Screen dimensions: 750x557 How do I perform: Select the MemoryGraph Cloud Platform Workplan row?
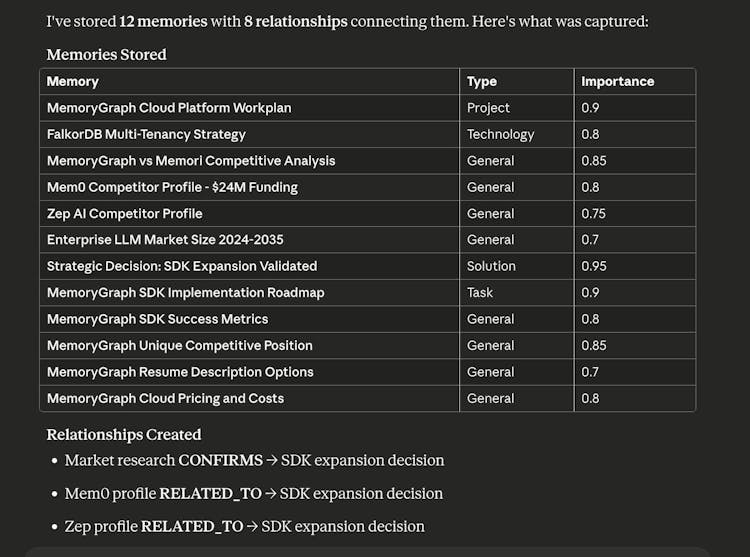[x=169, y=108]
